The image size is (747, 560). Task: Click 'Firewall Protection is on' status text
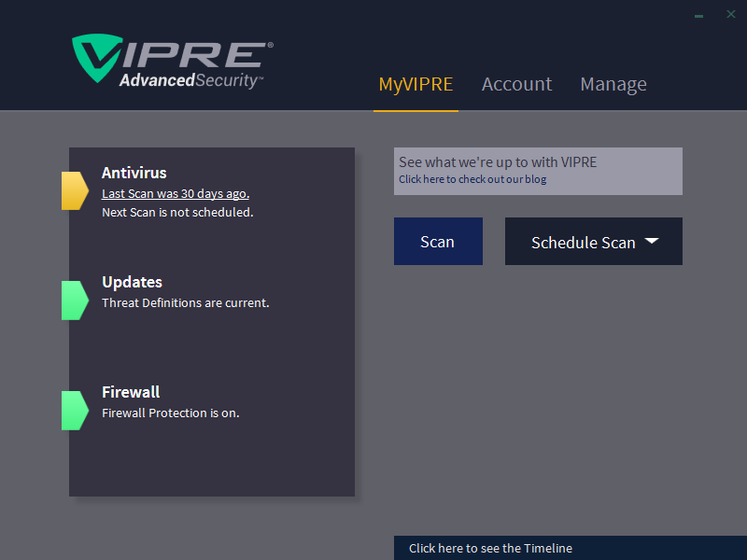(170, 413)
